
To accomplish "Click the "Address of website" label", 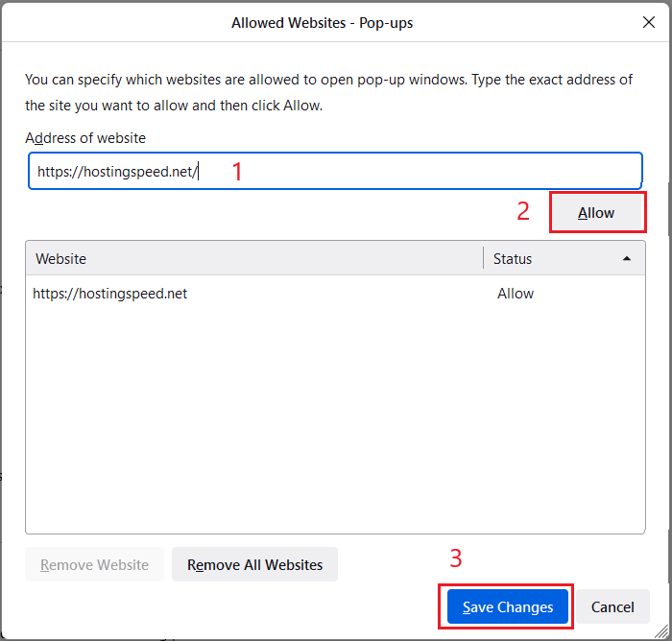I will click(85, 138).
